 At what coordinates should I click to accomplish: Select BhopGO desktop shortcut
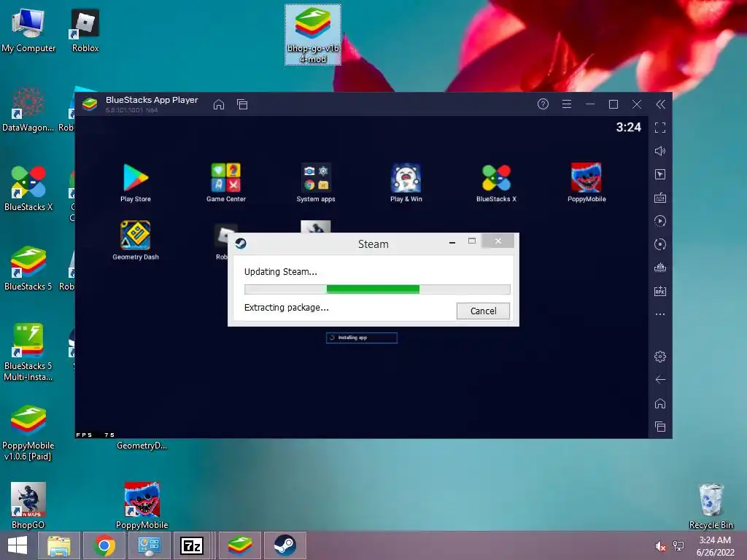(x=28, y=506)
